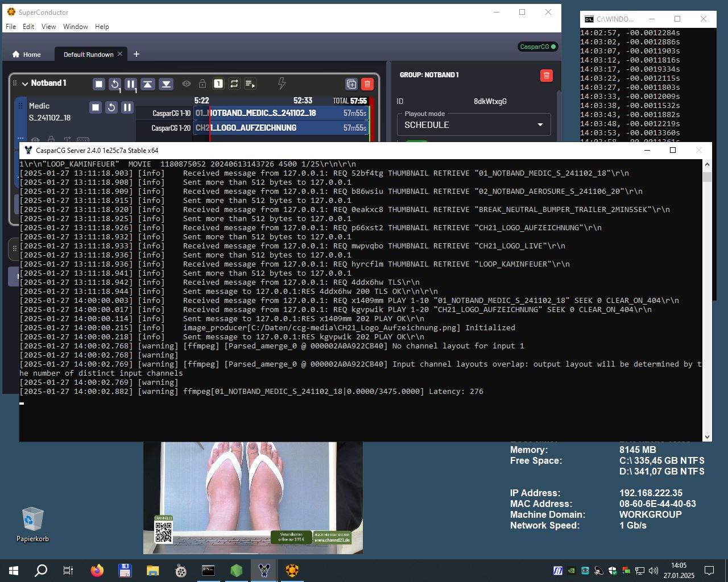Collapse the Notband 1 group chevron
Viewport: 728px width, 582px height.
pyautogui.click(x=25, y=84)
